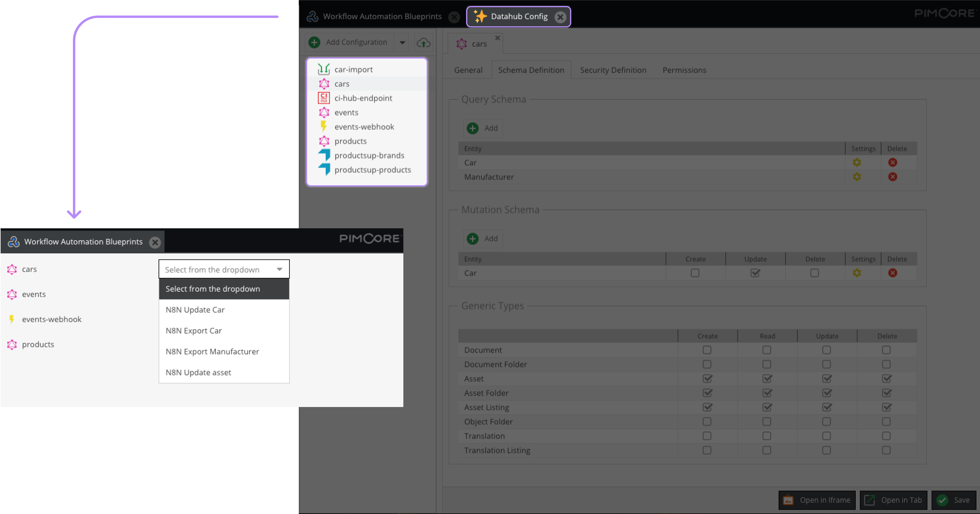The image size is (980, 514).
Task: Click the Manufacturer entity settings gear icon
Action: 857,177
